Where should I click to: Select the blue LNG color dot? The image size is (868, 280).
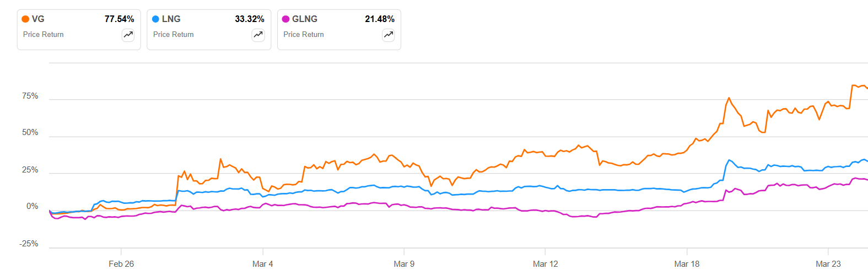click(x=155, y=19)
